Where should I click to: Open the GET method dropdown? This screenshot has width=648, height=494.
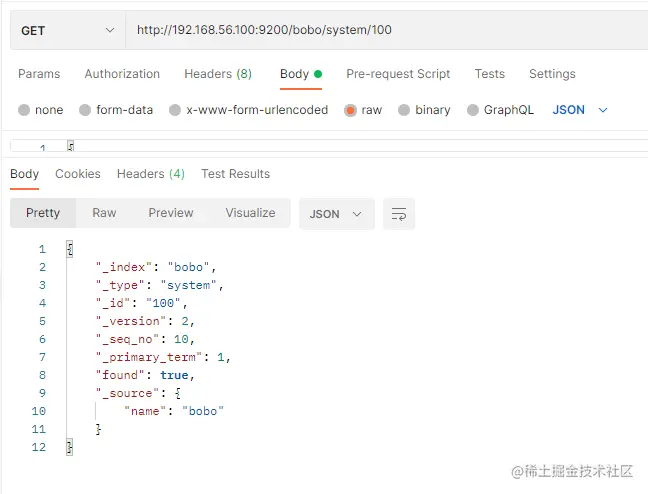[x=68, y=30]
